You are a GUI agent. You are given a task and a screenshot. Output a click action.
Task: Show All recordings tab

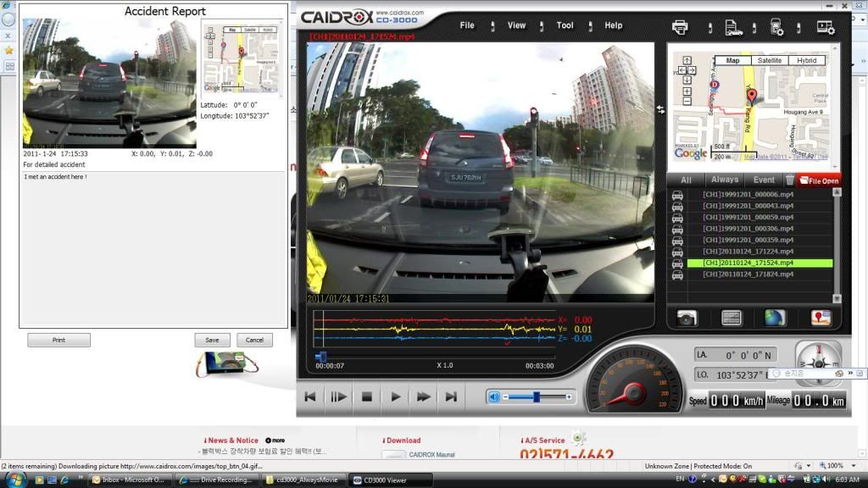[686, 180]
